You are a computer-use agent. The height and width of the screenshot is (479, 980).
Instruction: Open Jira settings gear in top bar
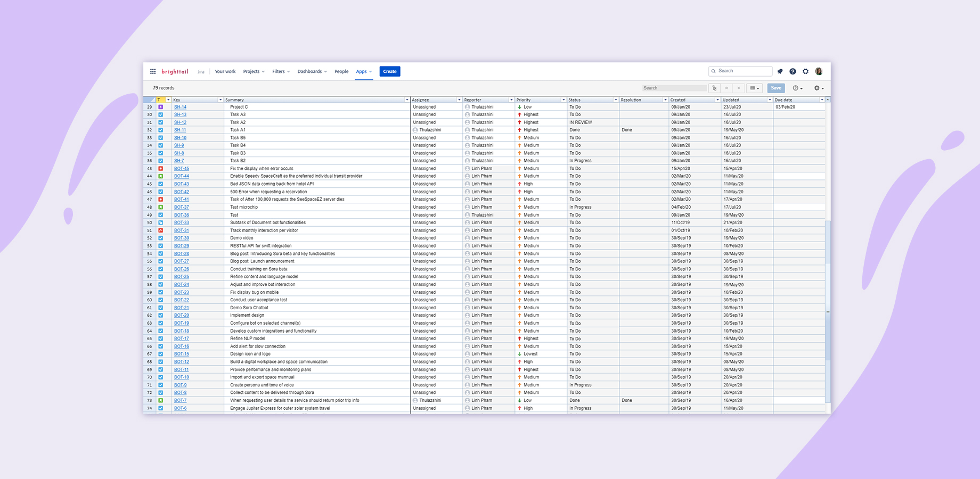tap(805, 71)
